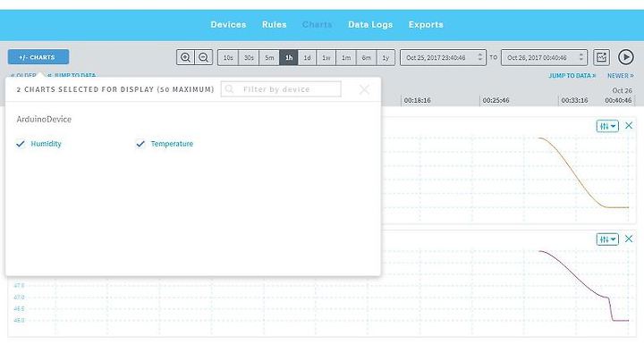This screenshot has width=644, height=344.
Task: Click the 00:18:16 timeline label
Action: coord(418,100)
